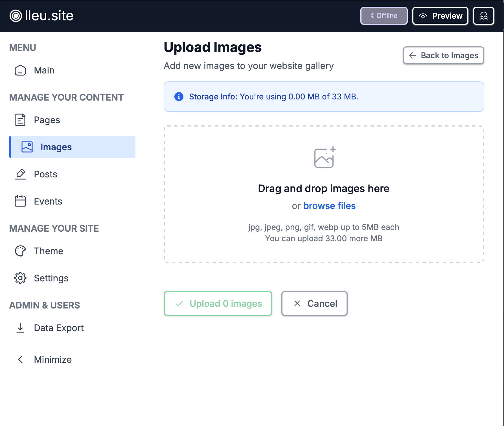Click the lleu.site logo icon
The height and width of the screenshot is (426, 504).
pyautogui.click(x=16, y=16)
